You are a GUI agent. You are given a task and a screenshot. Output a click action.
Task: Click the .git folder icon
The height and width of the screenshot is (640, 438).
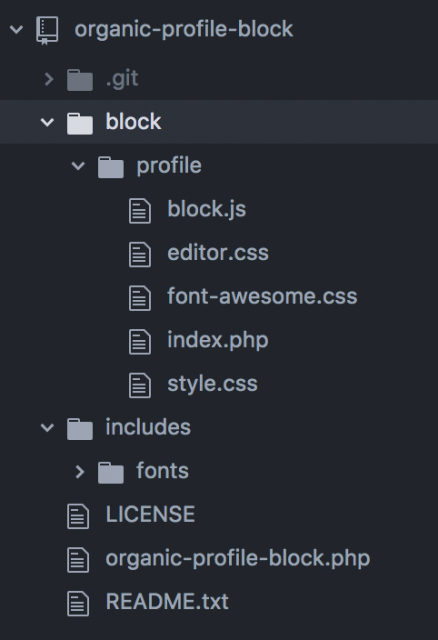click(x=80, y=80)
